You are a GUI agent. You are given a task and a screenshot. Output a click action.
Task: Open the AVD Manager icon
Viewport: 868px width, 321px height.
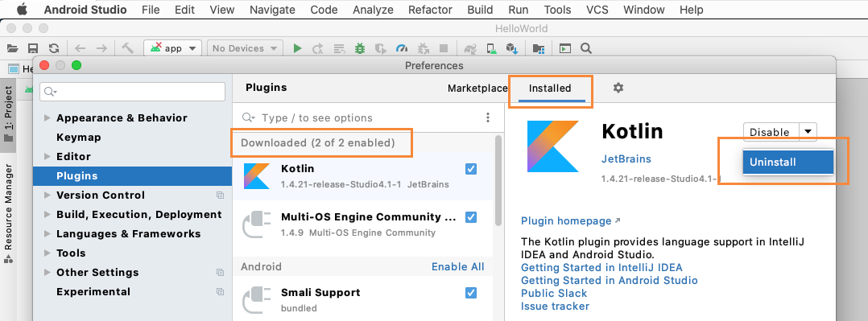click(x=491, y=49)
